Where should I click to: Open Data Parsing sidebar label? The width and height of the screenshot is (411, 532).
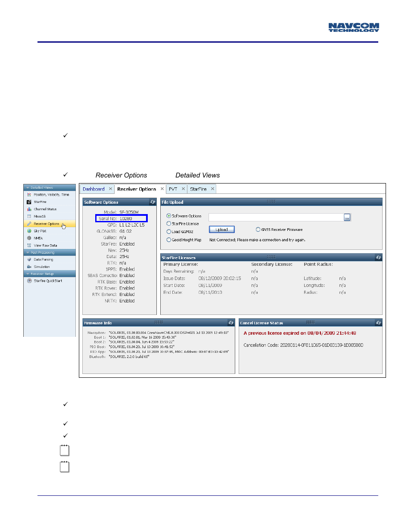pyautogui.click(x=44, y=260)
